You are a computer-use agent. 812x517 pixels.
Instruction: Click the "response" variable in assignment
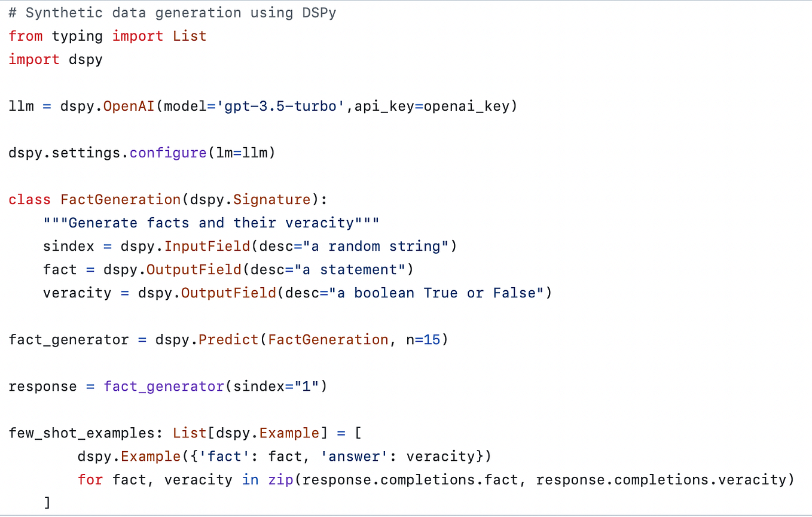click(x=43, y=387)
